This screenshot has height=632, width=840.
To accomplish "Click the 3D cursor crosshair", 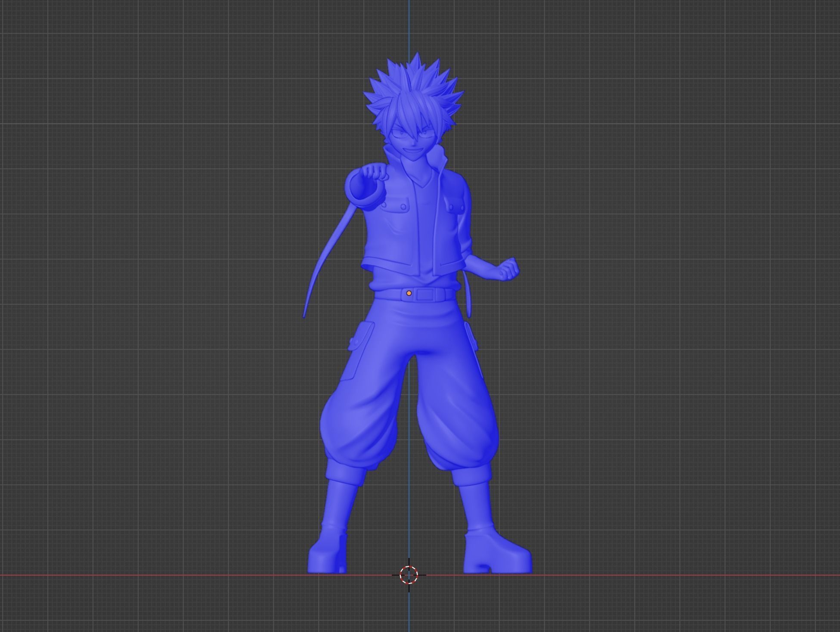I will [x=409, y=574].
